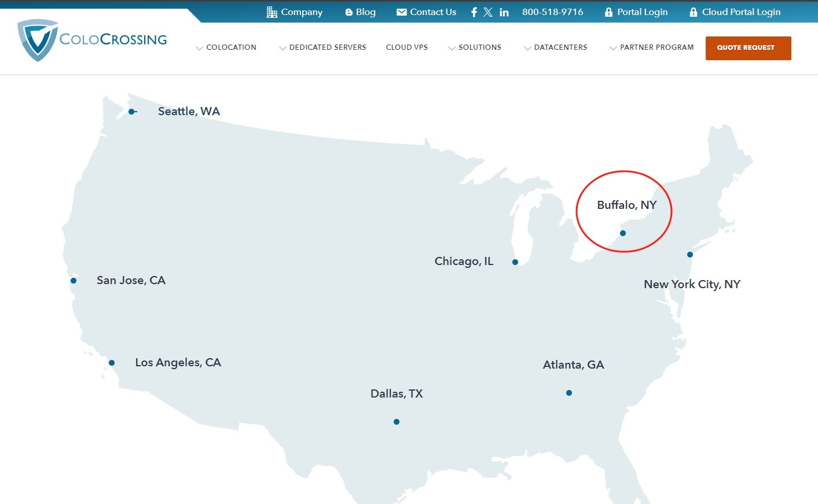Open the LinkedIn social icon
This screenshot has height=504, width=818.
(504, 12)
